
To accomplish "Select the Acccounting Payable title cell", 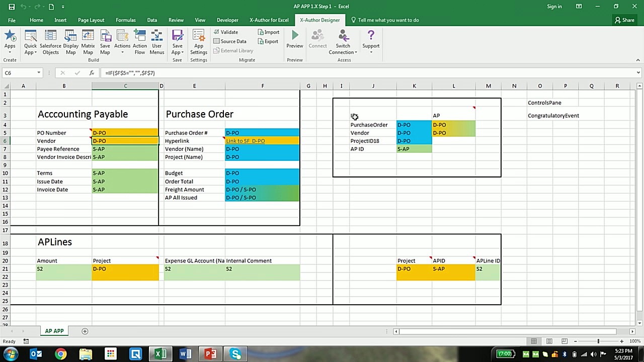I will tap(83, 114).
